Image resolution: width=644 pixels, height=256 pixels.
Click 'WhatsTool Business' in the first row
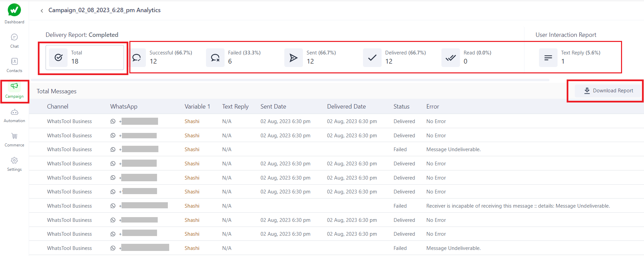click(x=69, y=121)
